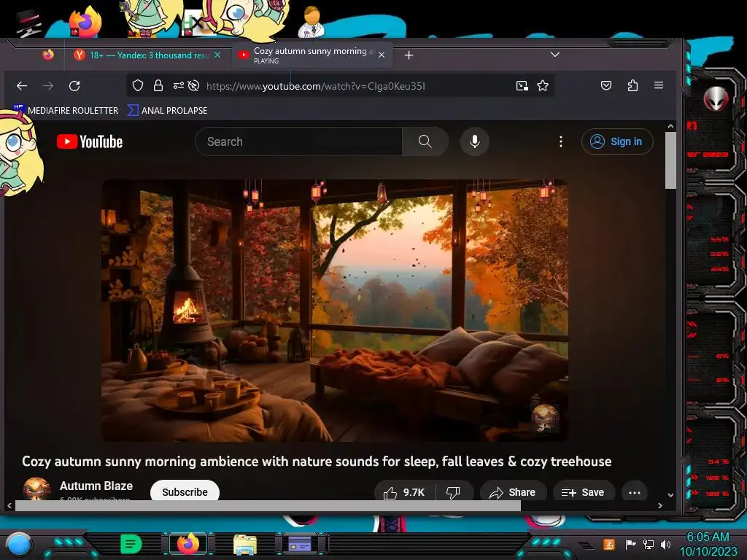Open YouTube settings three-dot menu
Viewport: 747px width, 560px height.
[561, 141]
